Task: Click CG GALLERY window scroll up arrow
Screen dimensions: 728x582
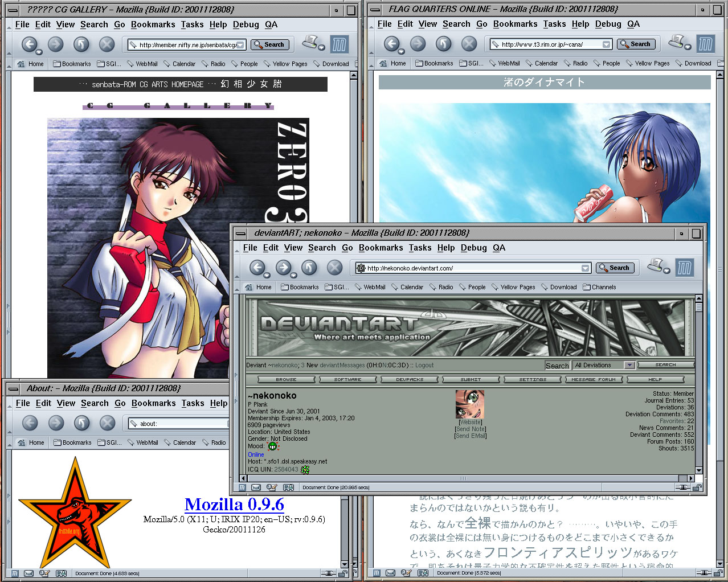Action: coord(353,75)
